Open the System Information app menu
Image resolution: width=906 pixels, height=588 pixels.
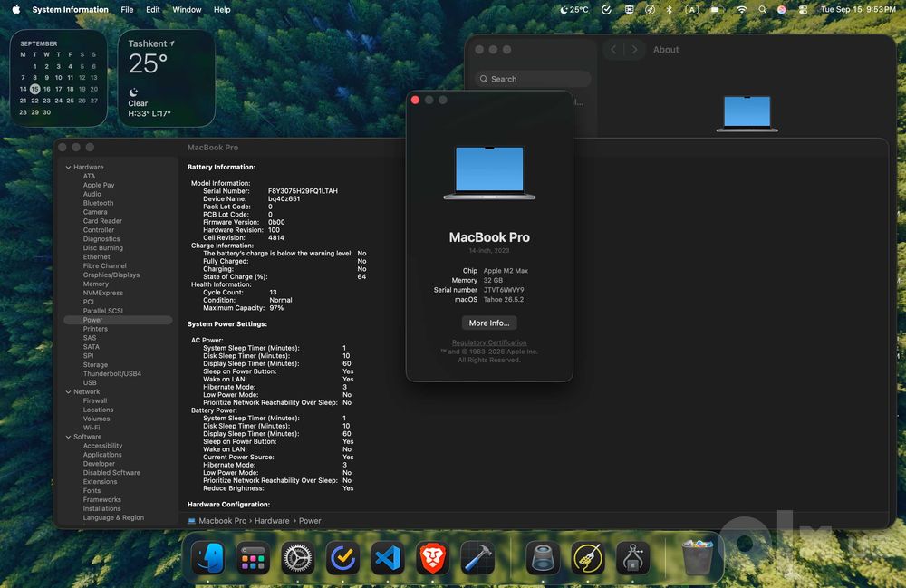click(x=70, y=9)
